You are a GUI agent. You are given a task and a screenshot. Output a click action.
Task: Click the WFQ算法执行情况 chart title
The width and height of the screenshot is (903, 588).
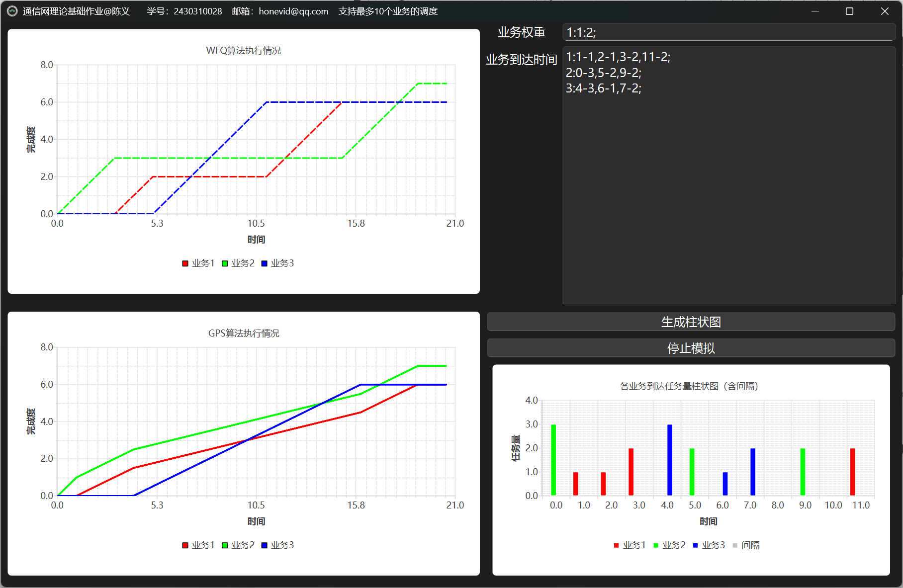pyautogui.click(x=243, y=51)
